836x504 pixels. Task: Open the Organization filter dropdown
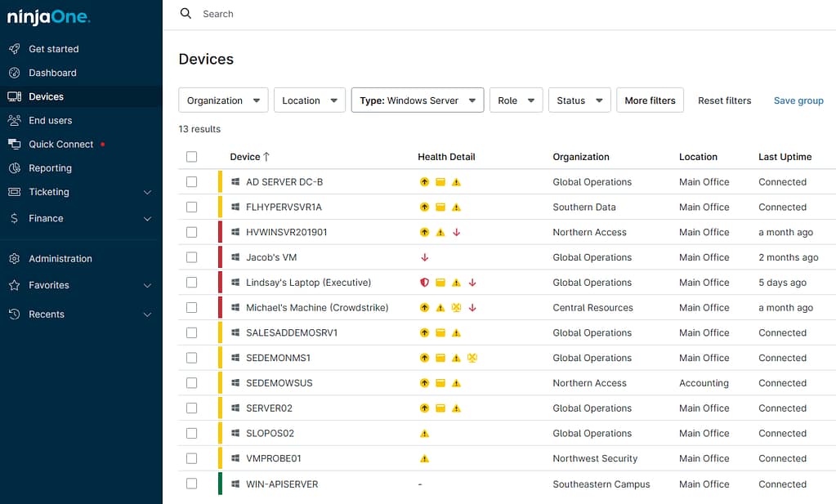[x=223, y=100]
